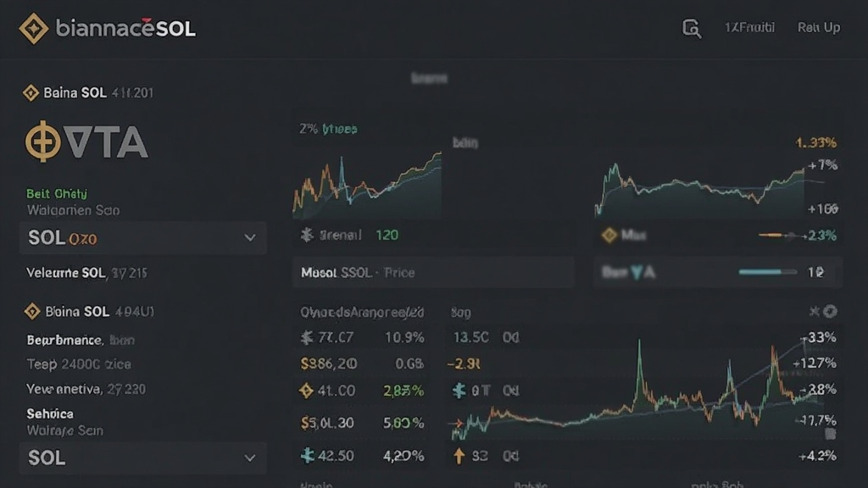Screen dimensions: 868x488
Task: Click the small orange arrow at chart start
Action: point(455,424)
